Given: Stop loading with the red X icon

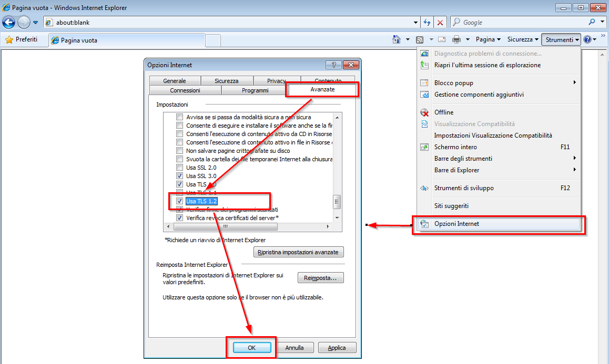Looking at the screenshot, I should [440, 23].
